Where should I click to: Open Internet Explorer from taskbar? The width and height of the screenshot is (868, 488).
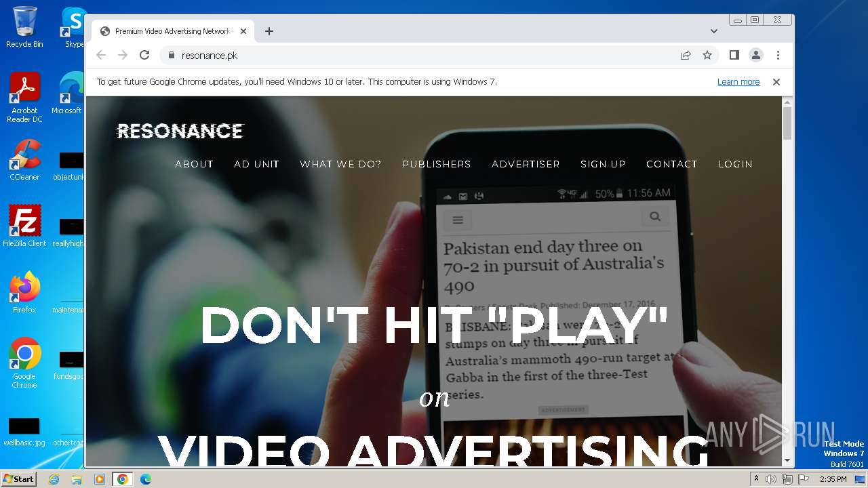pyautogui.click(x=54, y=479)
